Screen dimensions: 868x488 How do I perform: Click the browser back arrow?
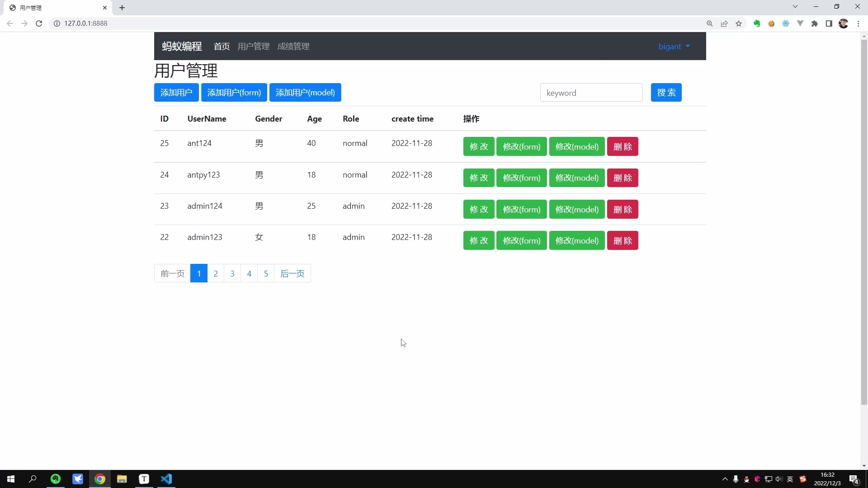tap(10, 23)
